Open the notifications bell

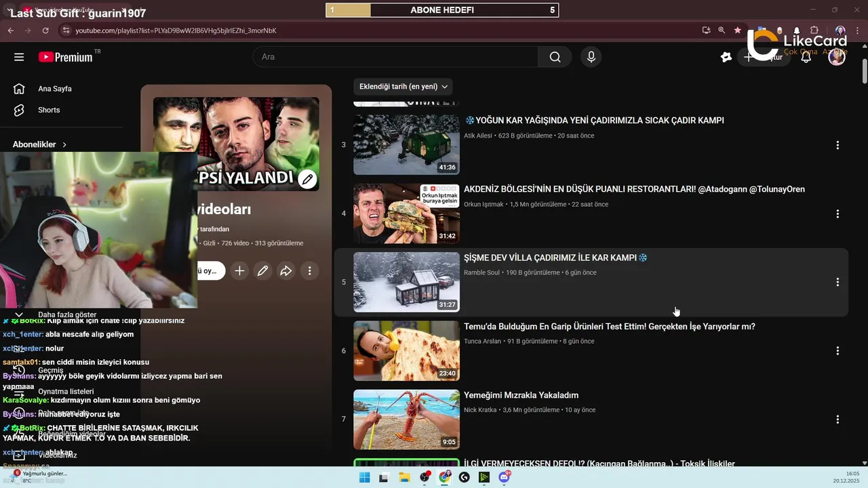(x=806, y=57)
